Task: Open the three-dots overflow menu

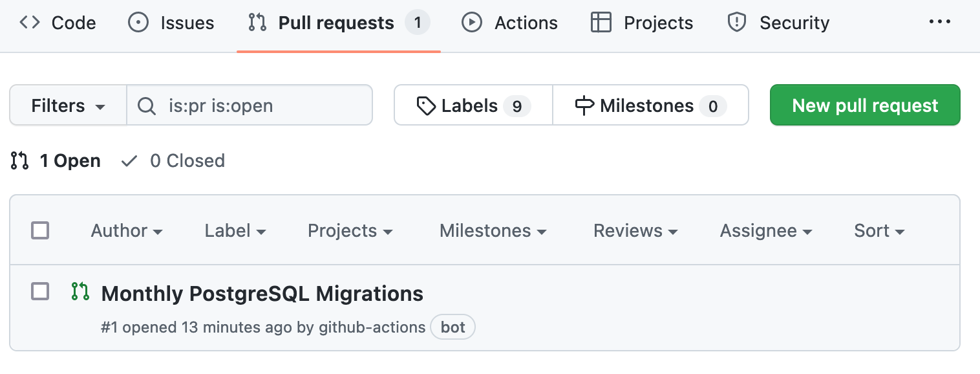Action: coord(939,22)
